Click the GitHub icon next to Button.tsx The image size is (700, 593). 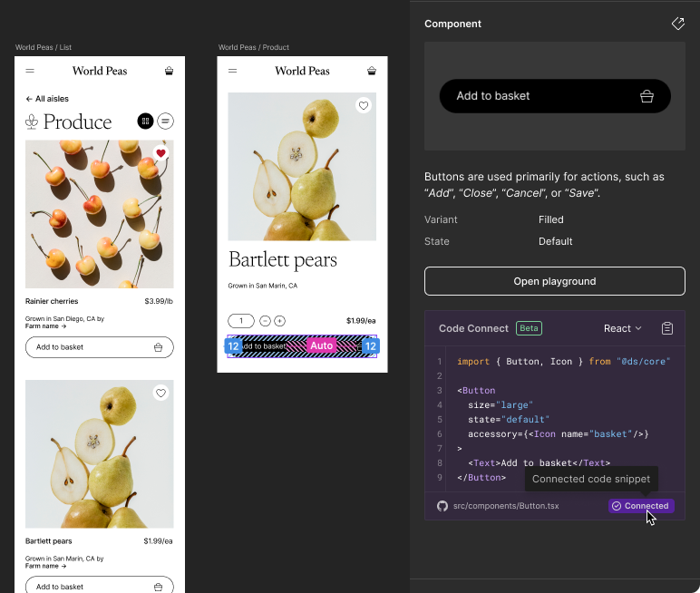pos(442,506)
